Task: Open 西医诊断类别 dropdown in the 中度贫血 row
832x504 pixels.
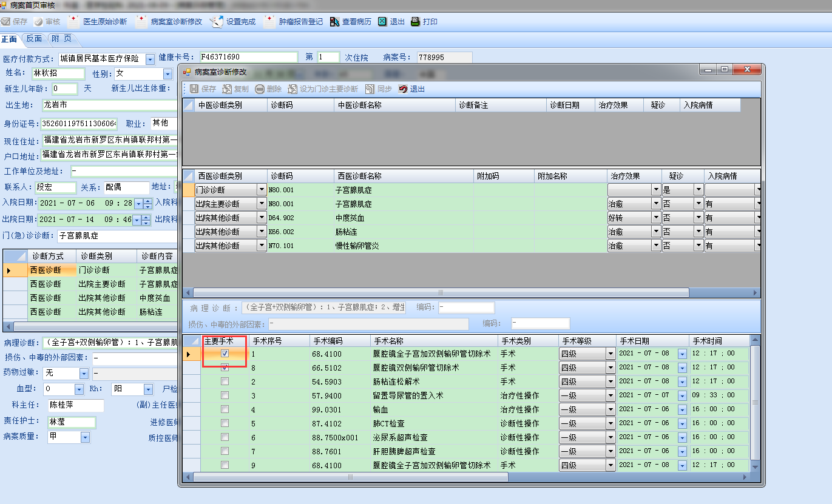Action: (262, 218)
